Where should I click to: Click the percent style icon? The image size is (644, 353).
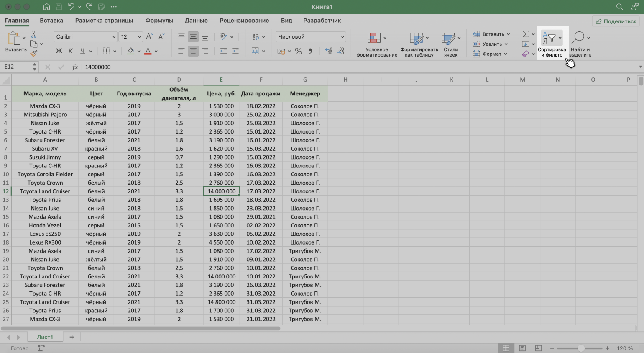click(298, 51)
